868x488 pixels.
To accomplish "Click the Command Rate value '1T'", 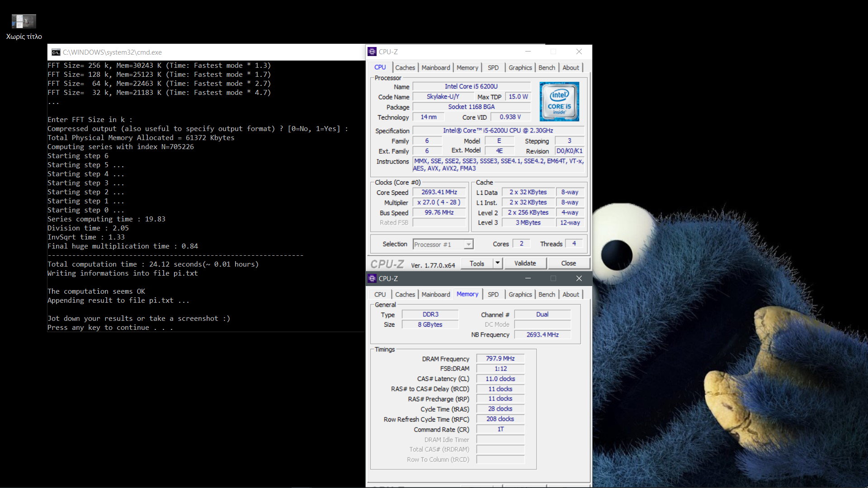I will (500, 429).
